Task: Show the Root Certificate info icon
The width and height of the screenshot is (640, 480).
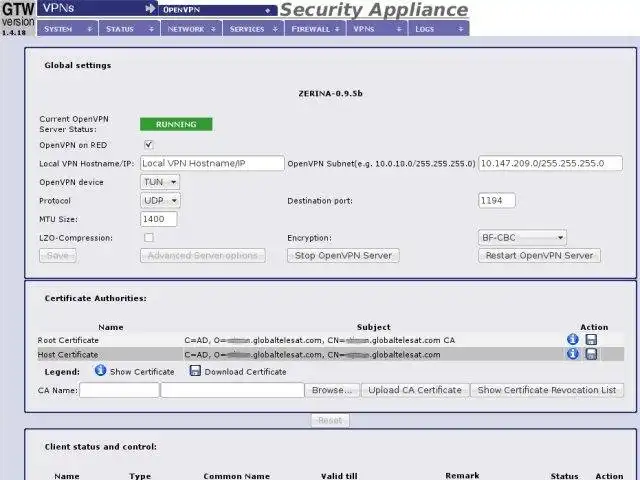Action: pyautogui.click(x=573, y=339)
